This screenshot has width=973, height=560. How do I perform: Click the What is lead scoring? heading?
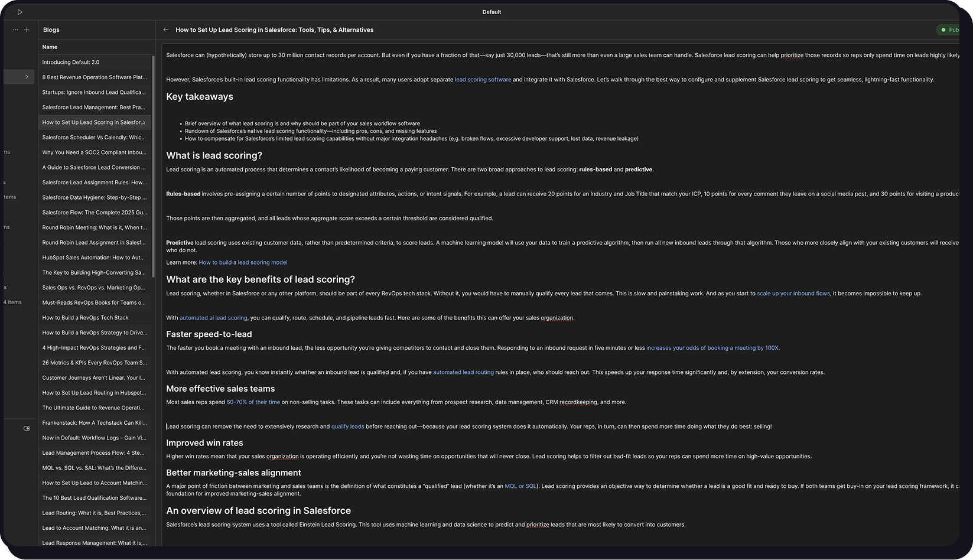pyautogui.click(x=214, y=155)
